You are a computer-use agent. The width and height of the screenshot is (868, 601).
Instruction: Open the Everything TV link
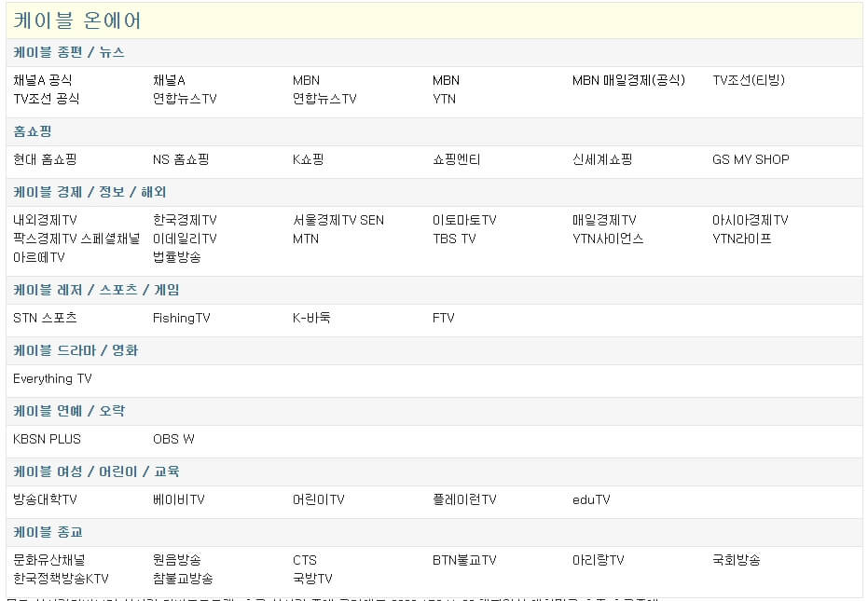52,378
